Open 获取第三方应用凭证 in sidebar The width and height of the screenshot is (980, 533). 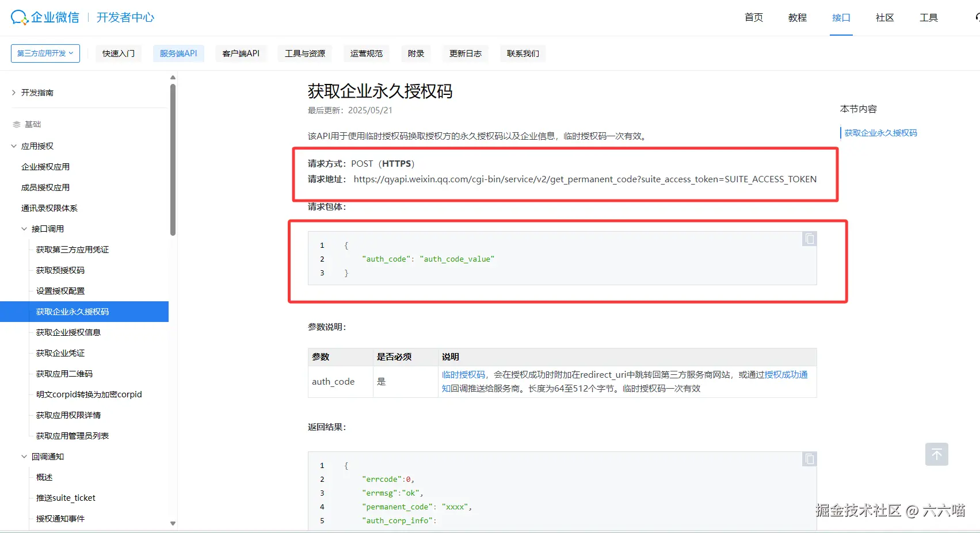(x=73, y=250)
